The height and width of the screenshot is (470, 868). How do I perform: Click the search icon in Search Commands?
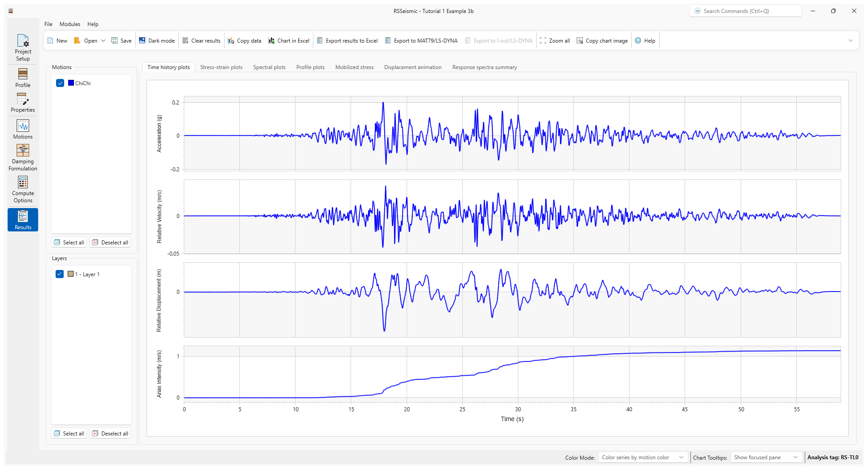698,11
